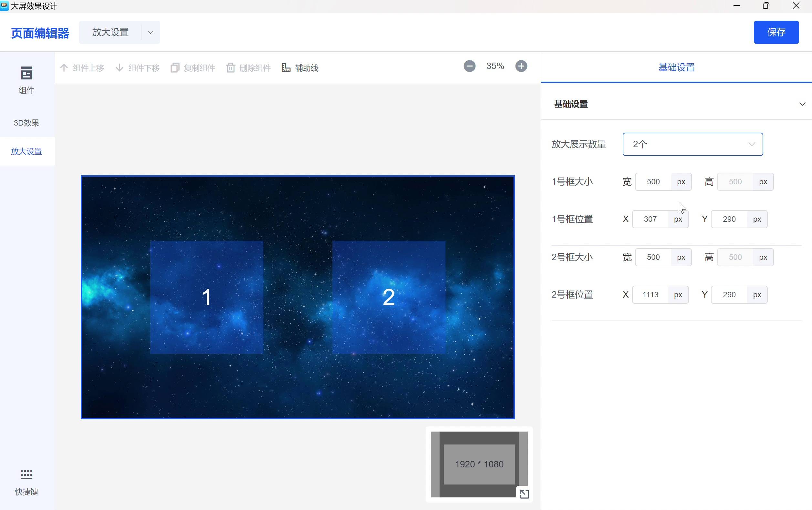Image resolution: width=812 pixels, height=510 pixels.
Task: Click the zoom out minus icon
Action: coord(469,66)
